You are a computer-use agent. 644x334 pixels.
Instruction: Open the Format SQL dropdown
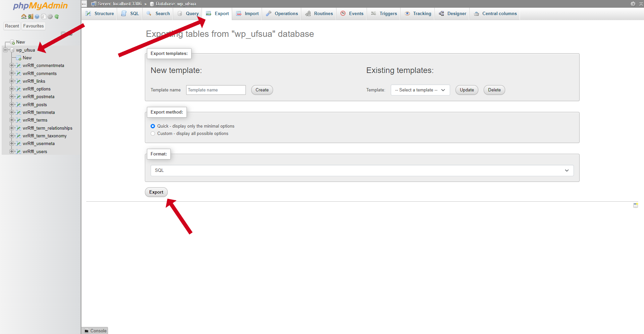[x=362, y=171]
